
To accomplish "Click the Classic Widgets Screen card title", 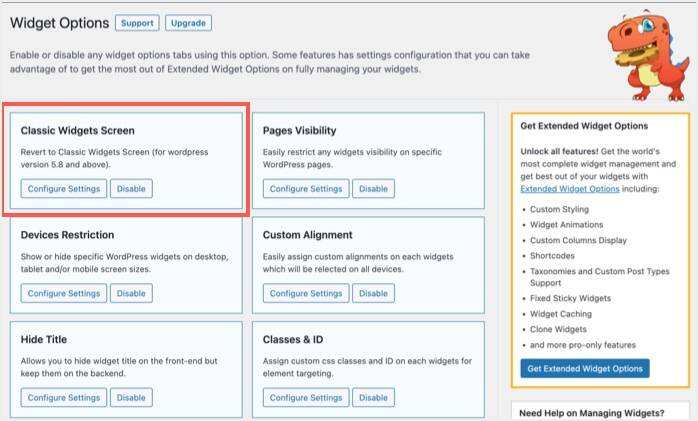I will (77, 130).
